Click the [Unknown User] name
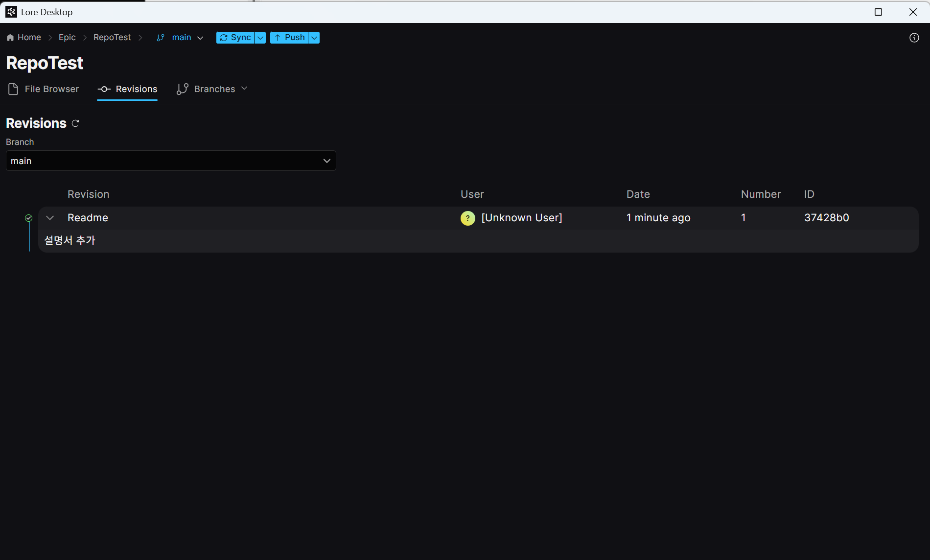The image size is (930, 560). (522, 218)
